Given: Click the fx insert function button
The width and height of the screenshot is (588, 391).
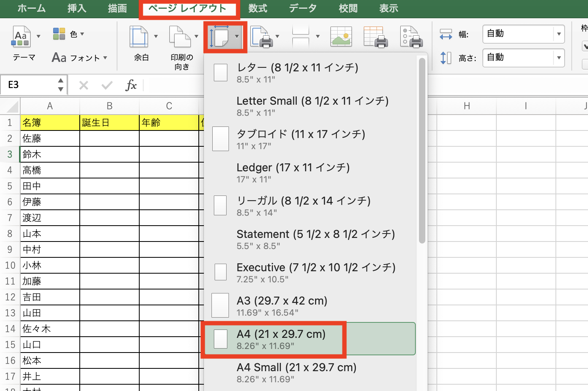Looking at the screenshot, I should pos(131,84).
